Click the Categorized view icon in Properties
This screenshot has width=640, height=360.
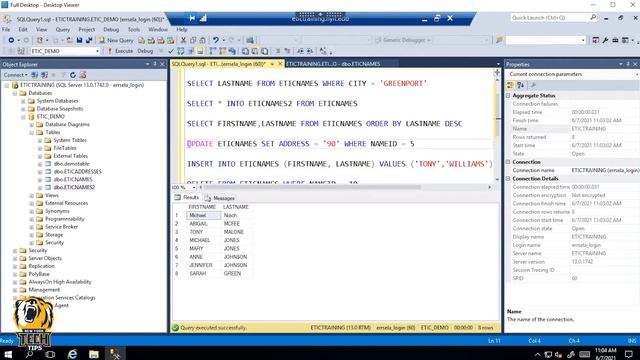(x=510, y=85)
